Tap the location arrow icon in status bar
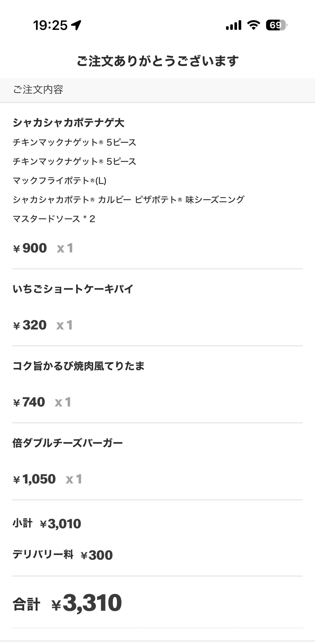This screenshot has height=644, width=315. pyautogui.click(x=76, y=25)
